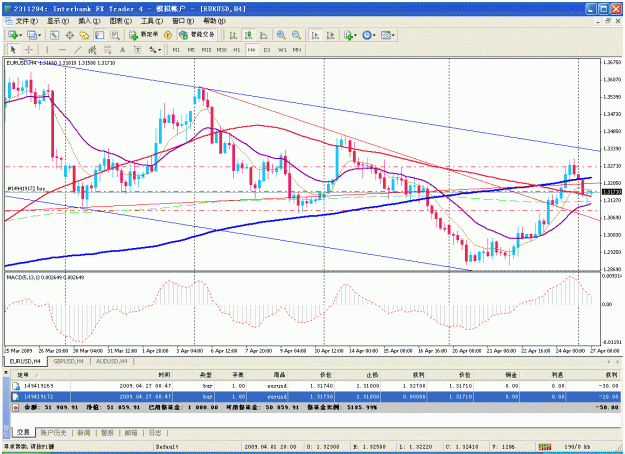Select the Vertical Line drawing tool

(x=47, y=50)
